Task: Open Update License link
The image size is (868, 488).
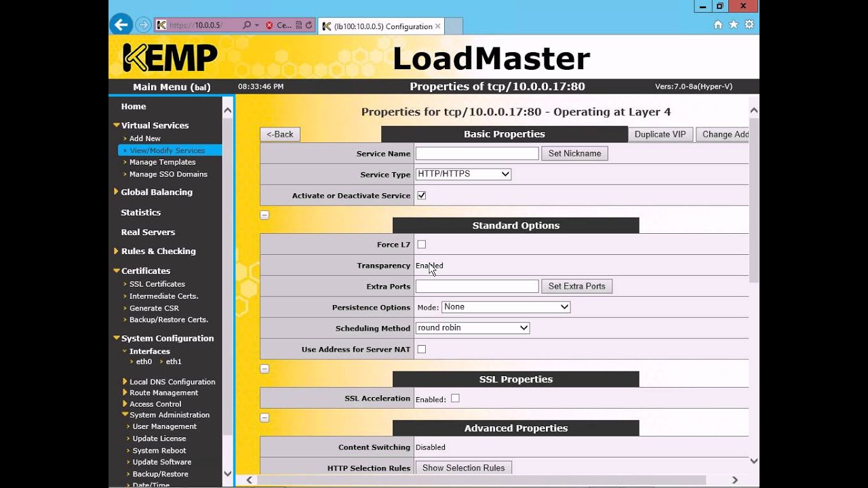Action: pos(159,439)
